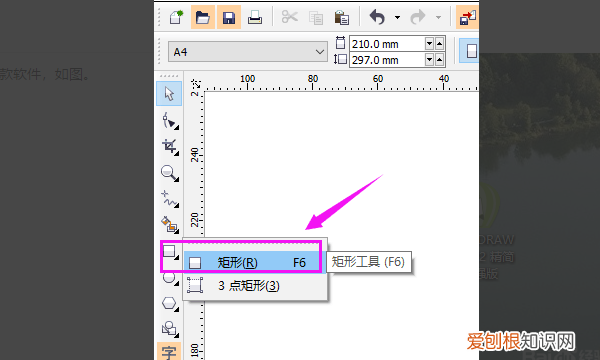Select the Rectangle tool in toolbox
This screenshot has height=360, width=600.
point(170,252)
